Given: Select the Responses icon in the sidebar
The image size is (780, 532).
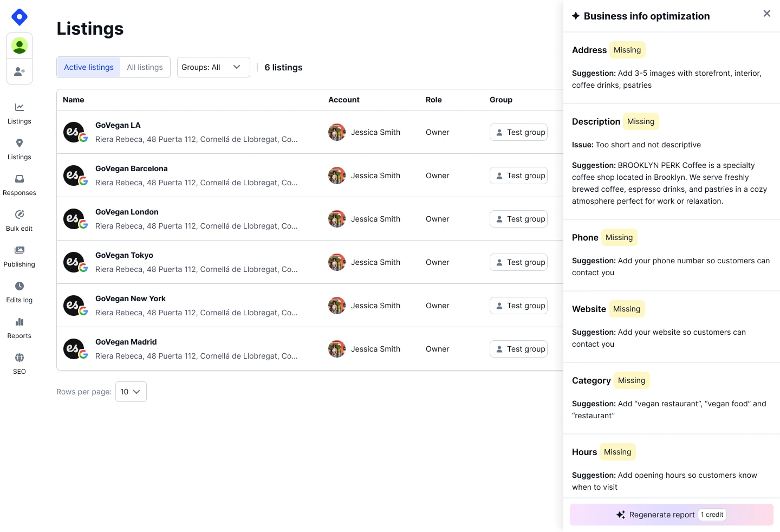Looking at the screenshot, I should 19,185.
